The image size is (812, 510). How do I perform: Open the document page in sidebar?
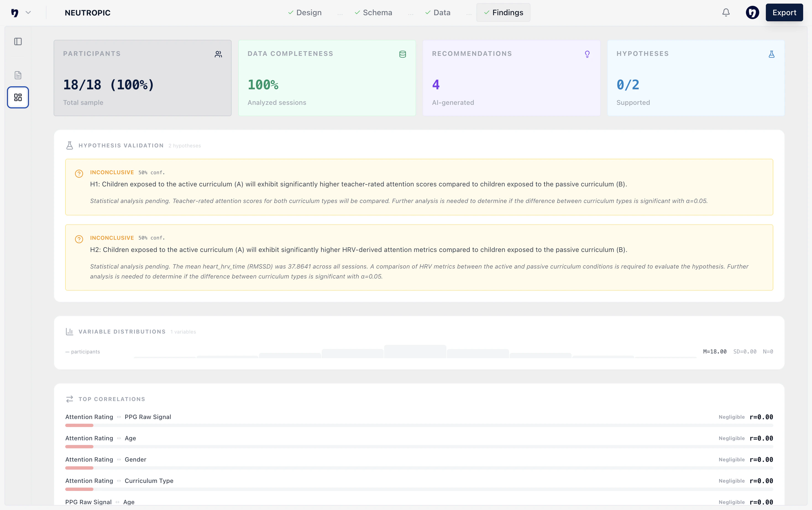pyautogui.click(x=18, y=75)
